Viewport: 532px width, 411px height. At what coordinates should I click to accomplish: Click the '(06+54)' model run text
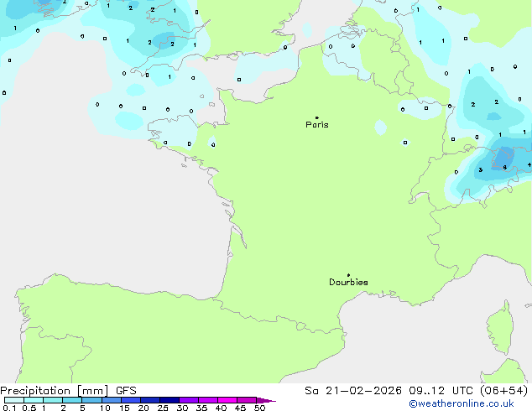tap(504, 391)
